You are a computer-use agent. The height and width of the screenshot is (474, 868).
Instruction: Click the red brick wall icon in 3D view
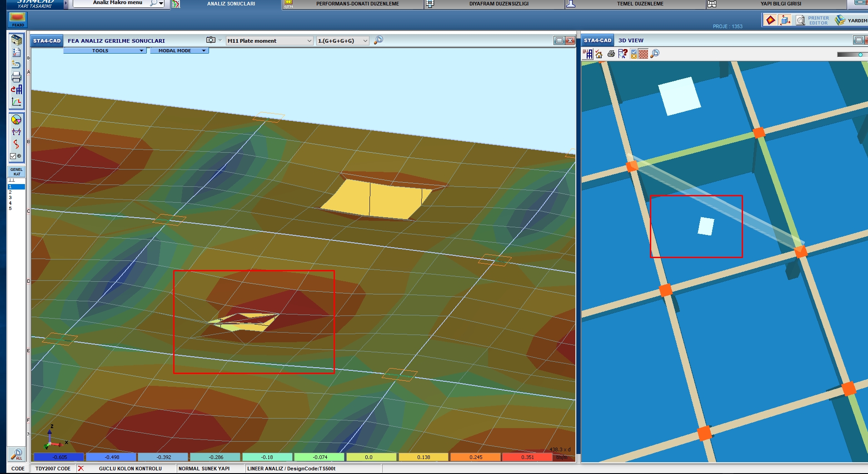point(643,54)
